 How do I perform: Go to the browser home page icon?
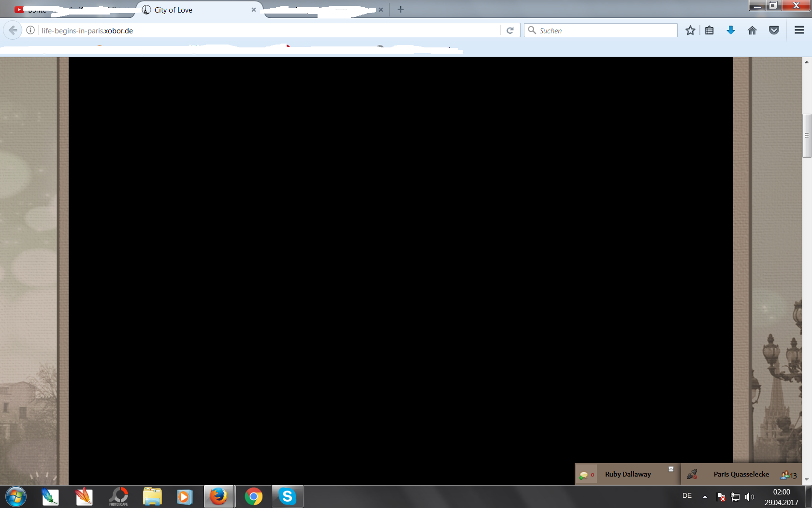click(x=752, y=30)
